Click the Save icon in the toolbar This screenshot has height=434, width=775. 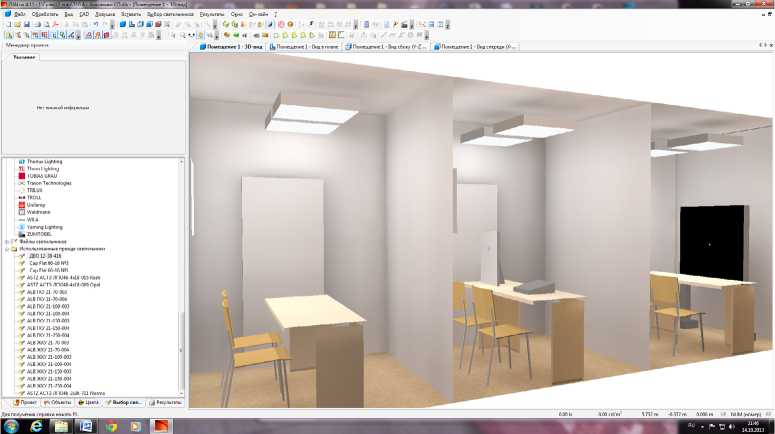click(27, 24)
